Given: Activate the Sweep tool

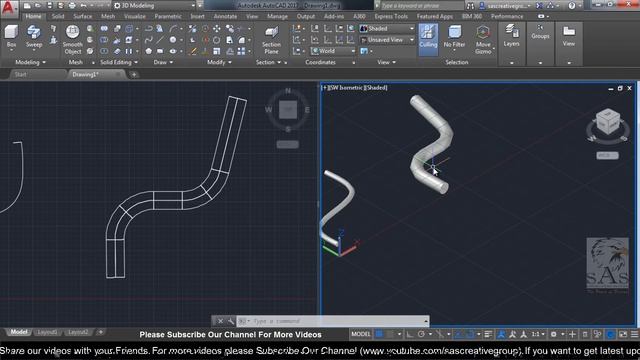Looking at the screenshot, I should (34, 37).
